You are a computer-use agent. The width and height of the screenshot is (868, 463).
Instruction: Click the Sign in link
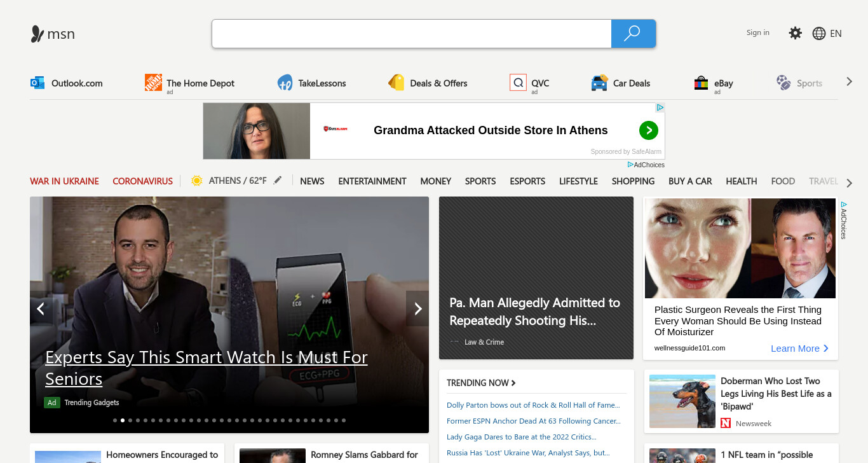point(757,32)
